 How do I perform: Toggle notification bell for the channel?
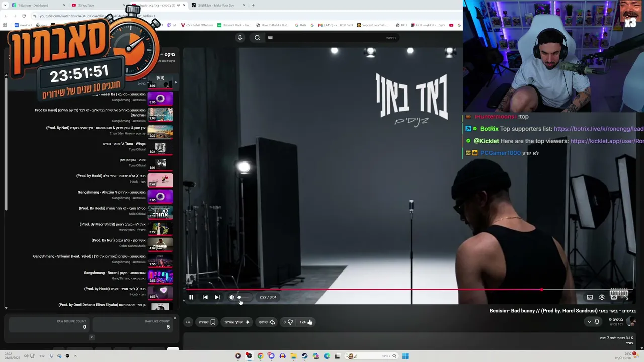click(597, 322)
